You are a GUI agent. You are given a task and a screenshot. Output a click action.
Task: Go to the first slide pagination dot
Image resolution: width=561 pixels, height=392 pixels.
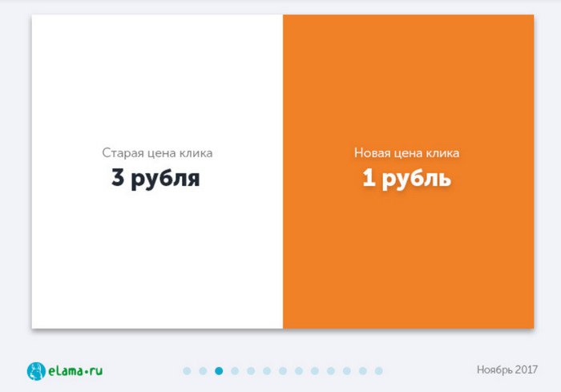tap(187, 371)
